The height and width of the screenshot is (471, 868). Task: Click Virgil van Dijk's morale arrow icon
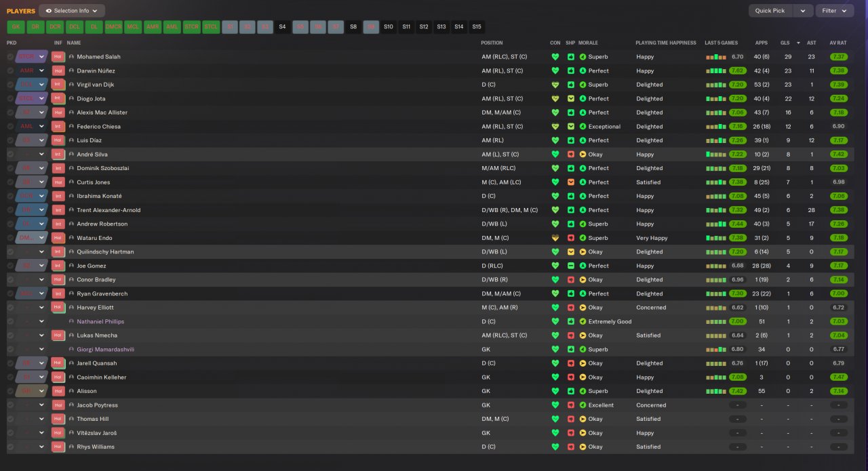coord(583,85)
